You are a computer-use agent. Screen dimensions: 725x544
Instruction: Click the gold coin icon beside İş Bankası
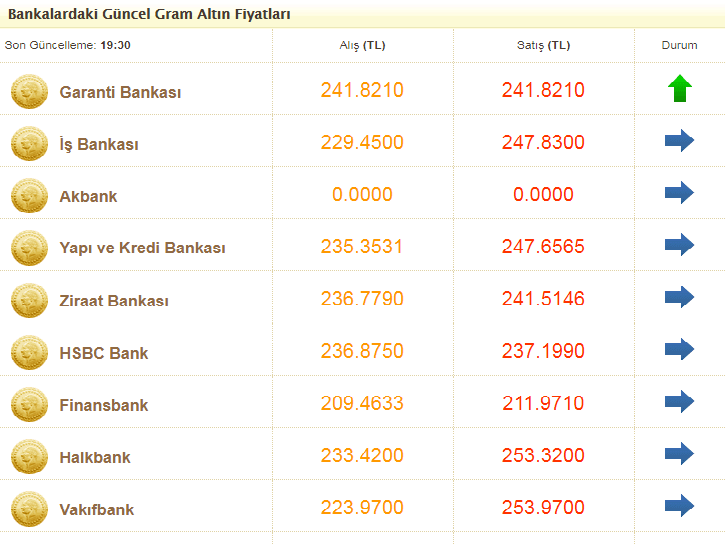pyautogui.click(x=29, y=143)
